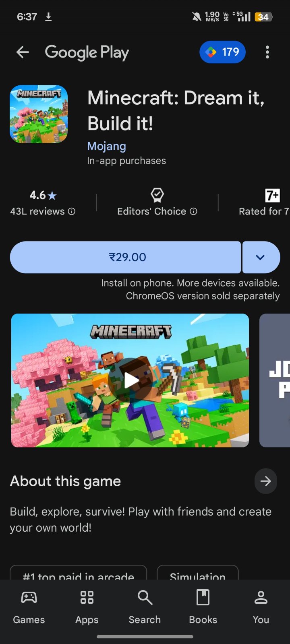The image size is (290, 644).
Task: Open info icon beside Editors' Choice
Action: point(194,211)
